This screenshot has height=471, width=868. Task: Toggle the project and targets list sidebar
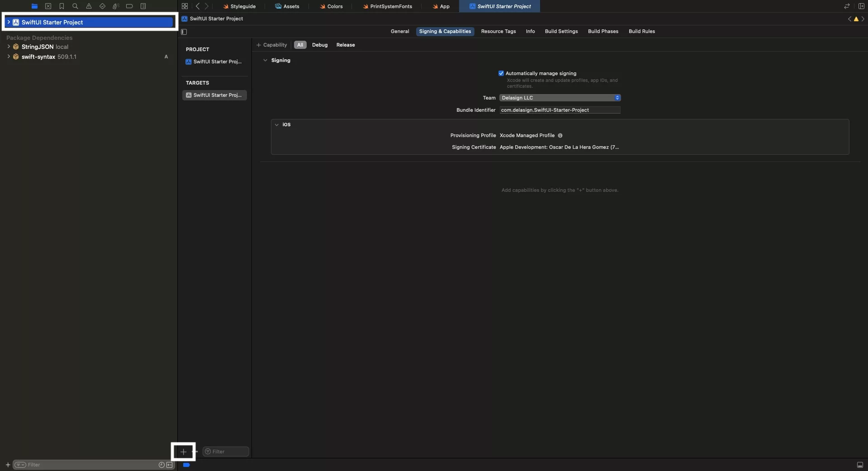pos(184,32)
